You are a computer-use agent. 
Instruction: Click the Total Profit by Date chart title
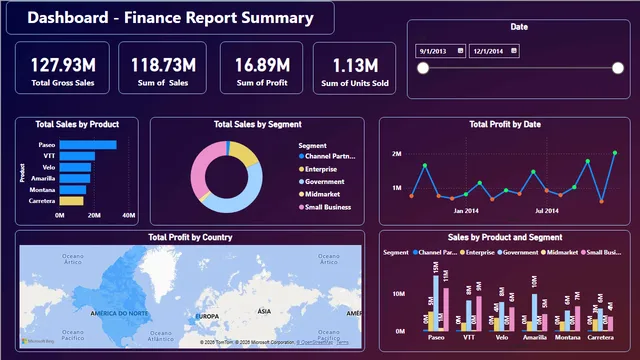[x=505, y=124]
